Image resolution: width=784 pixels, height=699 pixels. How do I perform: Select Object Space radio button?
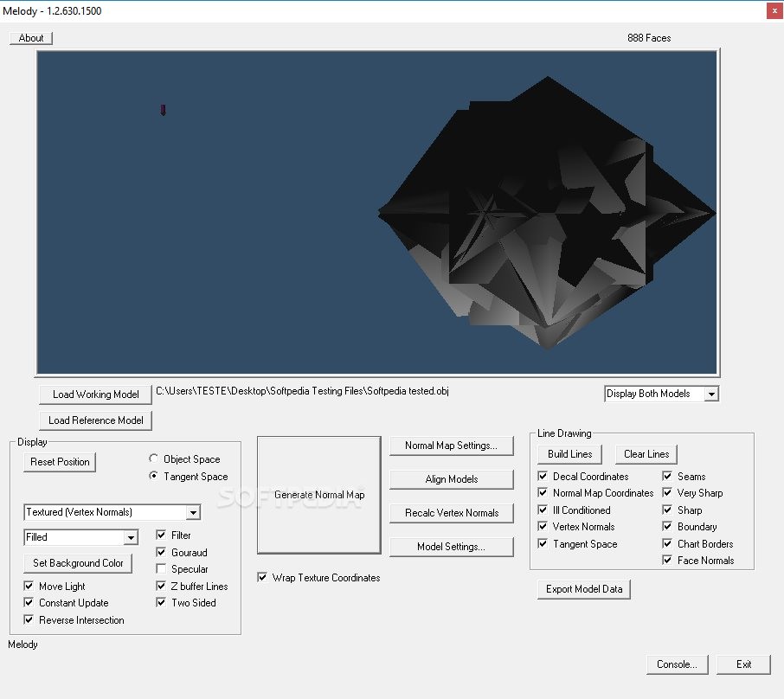pyautogui.click(x=153, y=459)
